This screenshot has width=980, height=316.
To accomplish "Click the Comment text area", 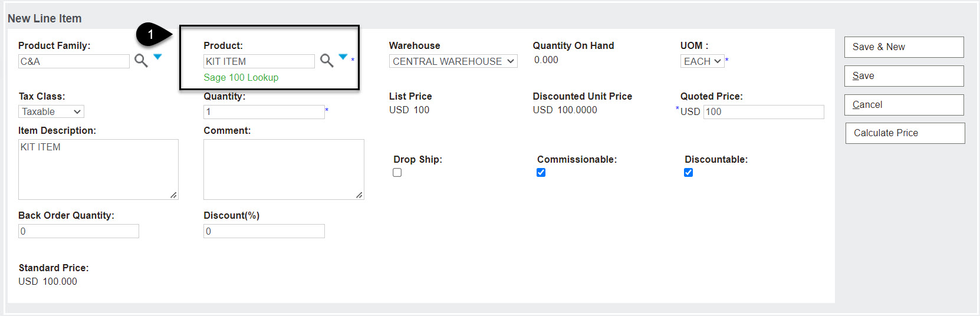I will (284, 169).
